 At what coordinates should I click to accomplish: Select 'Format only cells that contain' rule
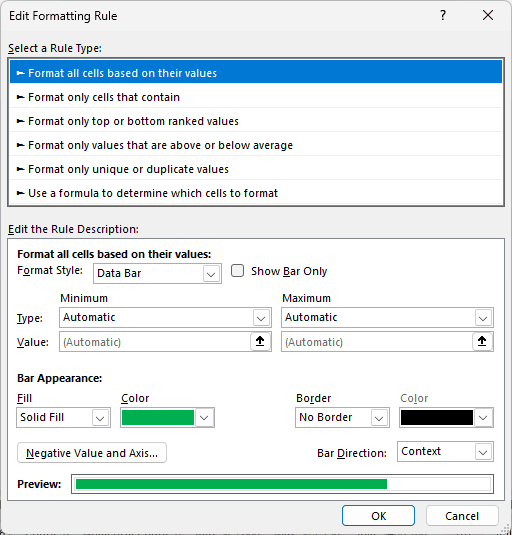point(256,97)
